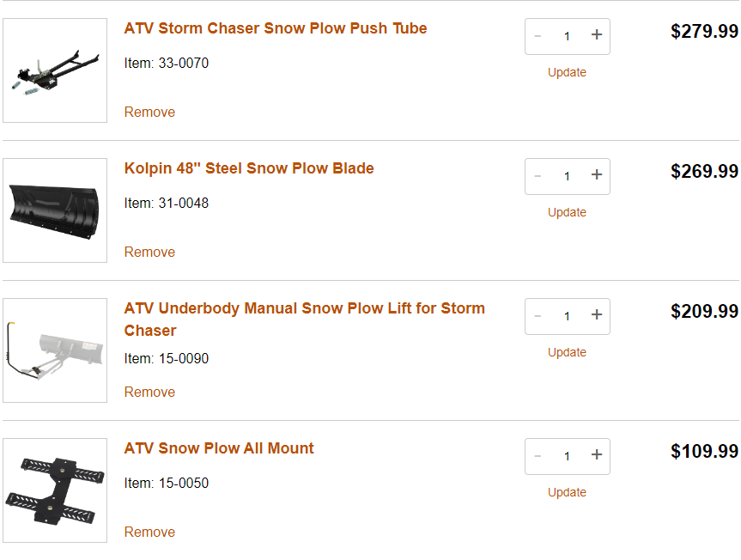Click the All Mount bracket thumbnail
The height and width of the screenshot is (560, 741).
pos(55,490)
